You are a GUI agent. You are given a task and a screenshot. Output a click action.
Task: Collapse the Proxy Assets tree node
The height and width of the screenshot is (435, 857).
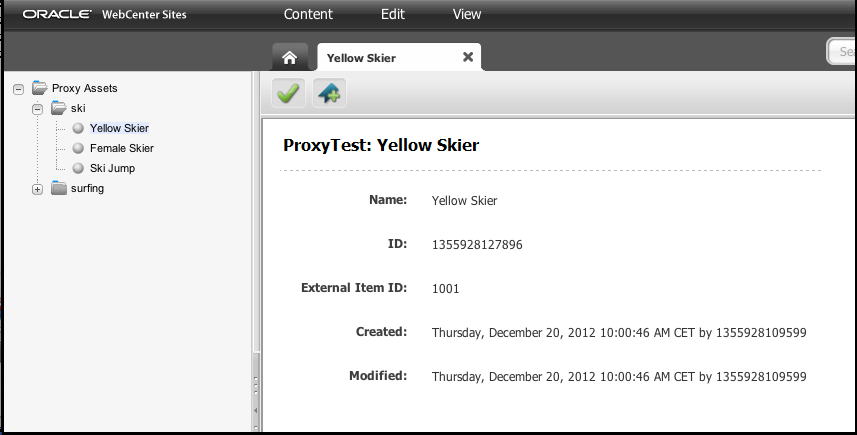[x=19, y=89]
